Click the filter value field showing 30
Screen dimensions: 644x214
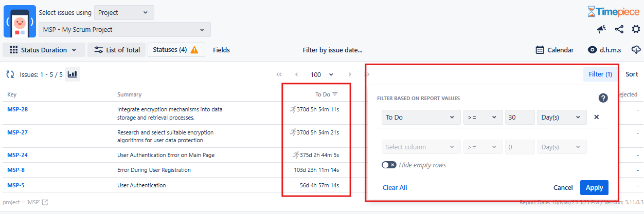coord(520,117)
